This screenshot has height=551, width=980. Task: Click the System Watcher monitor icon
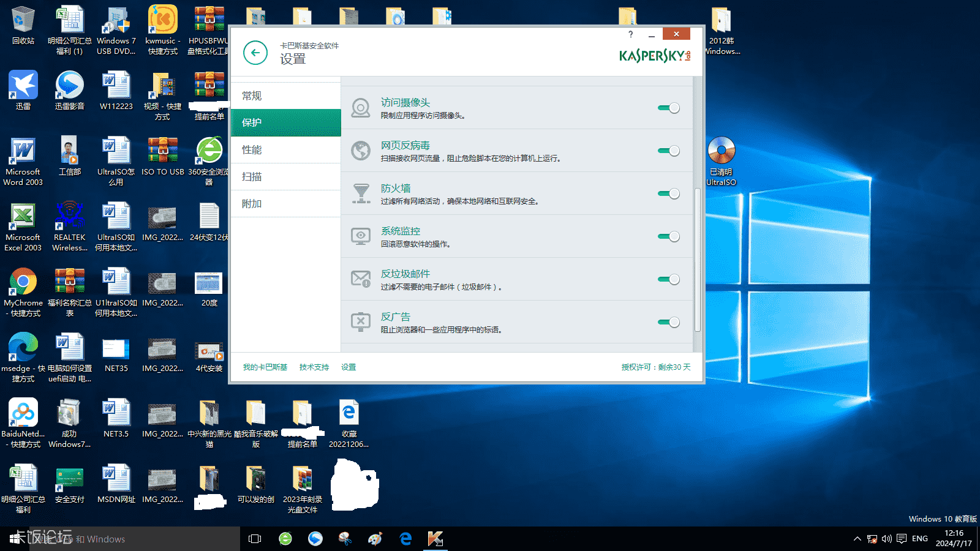(361, 236)
